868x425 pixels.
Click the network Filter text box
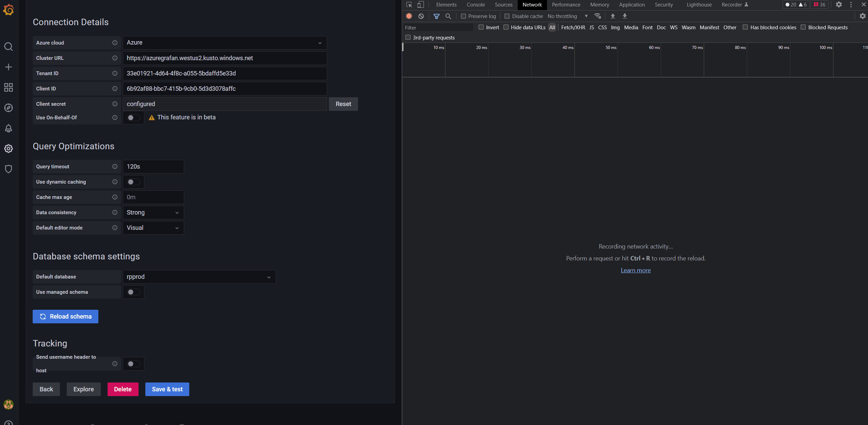click(438, 28)
